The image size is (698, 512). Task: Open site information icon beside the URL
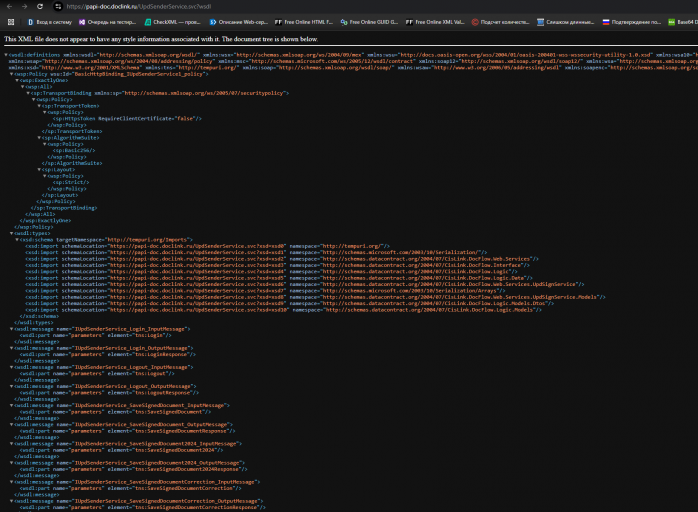click(x=58, y=7)
